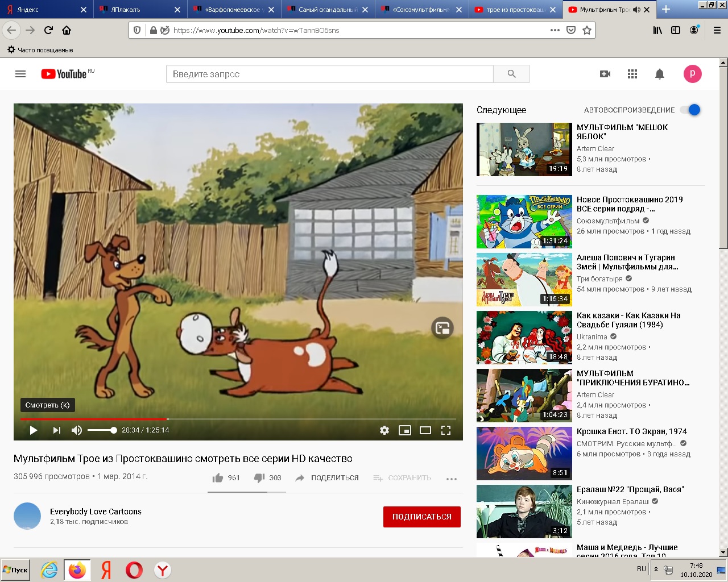
Task: Open "Алеша Попович и Тугарин Змей" thumbnail
Action: tap(524, 280)
